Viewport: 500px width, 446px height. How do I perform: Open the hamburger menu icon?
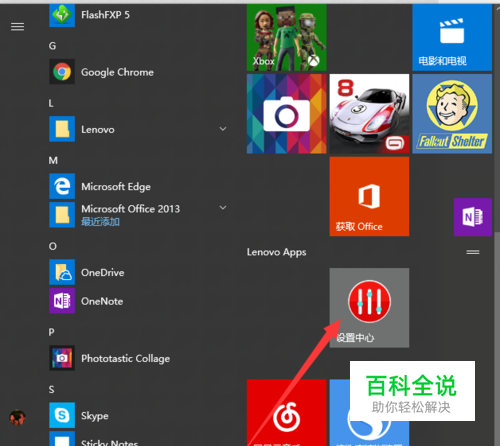tap(17, 27)
